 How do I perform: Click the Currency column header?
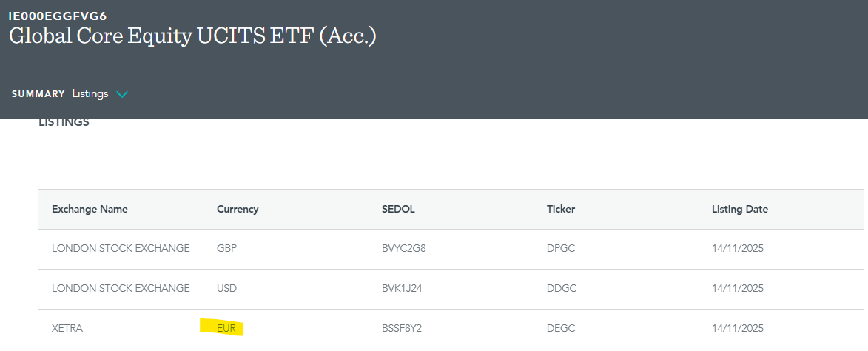(238, 210)
